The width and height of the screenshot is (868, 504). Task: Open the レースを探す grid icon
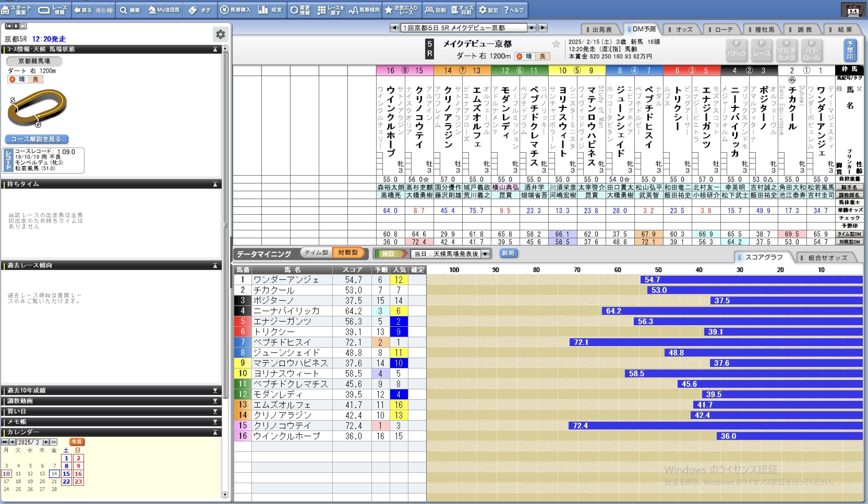(331, 10)
